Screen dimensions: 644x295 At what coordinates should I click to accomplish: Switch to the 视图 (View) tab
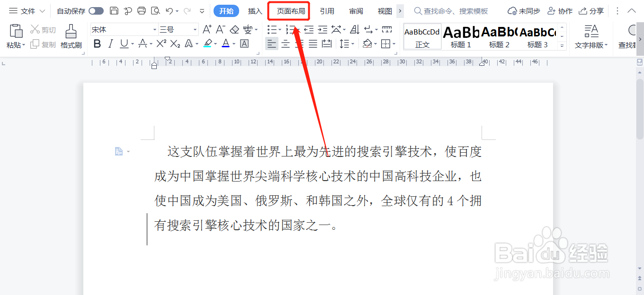click(x=385, y=11)
